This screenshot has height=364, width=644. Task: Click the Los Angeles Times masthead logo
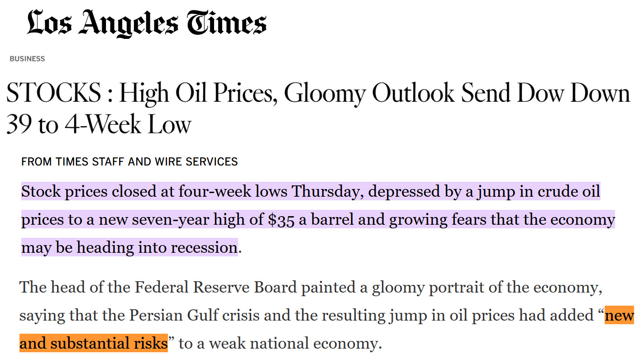click(146, 23)
